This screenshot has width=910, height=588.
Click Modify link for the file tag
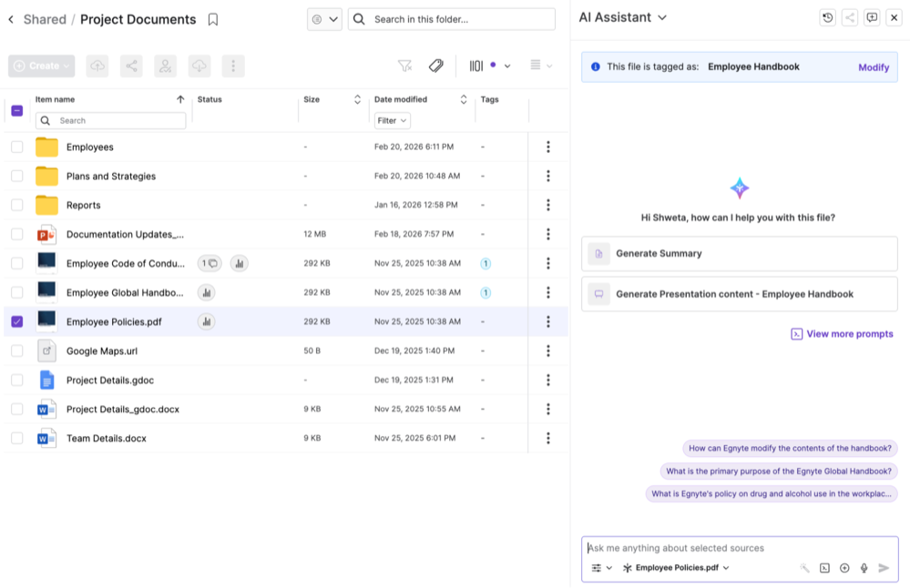click(x=873, y=67)
